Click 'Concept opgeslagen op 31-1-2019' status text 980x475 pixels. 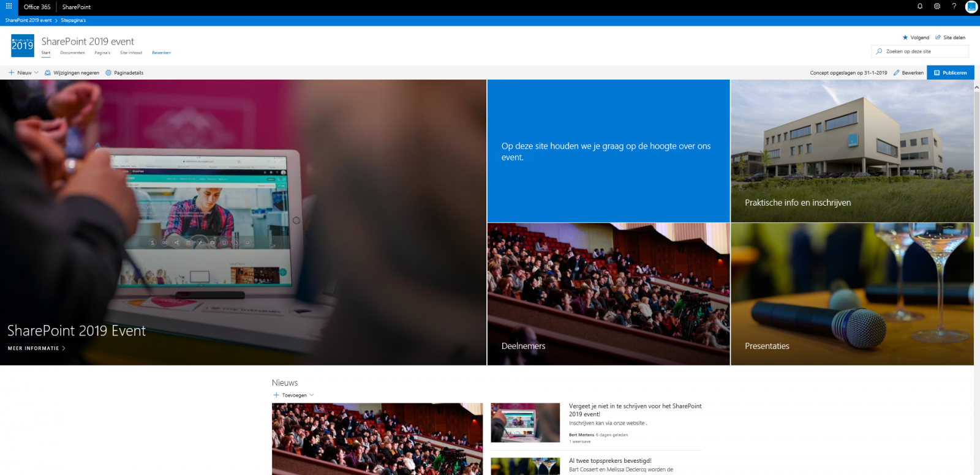[x=848, y=73]
